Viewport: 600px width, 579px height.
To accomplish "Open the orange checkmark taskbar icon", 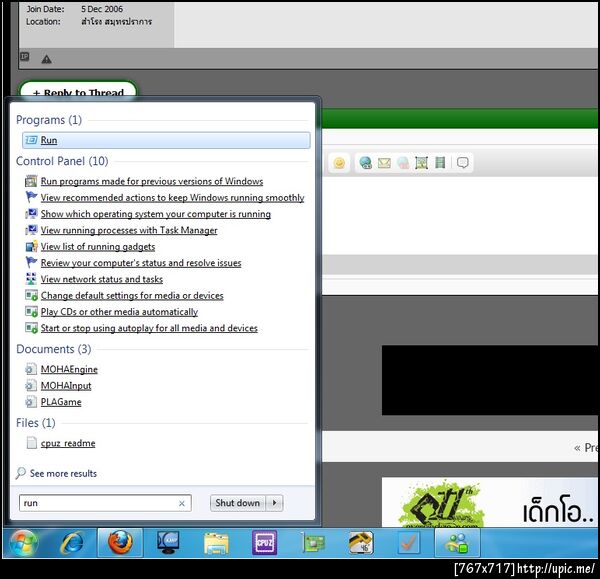I will click(409, 542).
